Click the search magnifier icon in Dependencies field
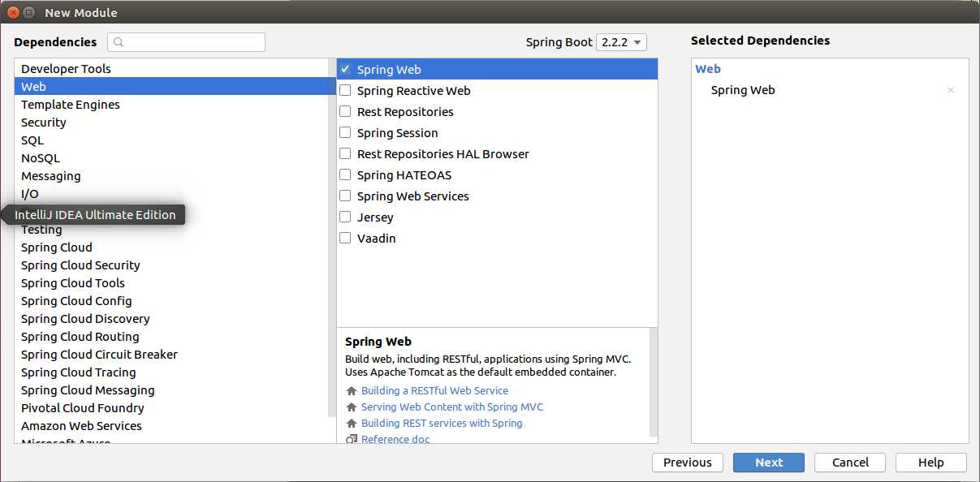Image resolution: width=980 pixels, height=482 pixels. (x=119, y=42)
